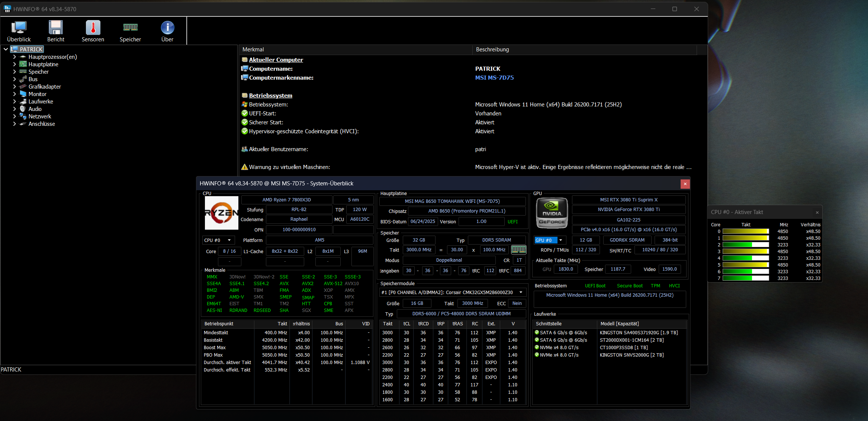Click the Merkmal column header

253,50
